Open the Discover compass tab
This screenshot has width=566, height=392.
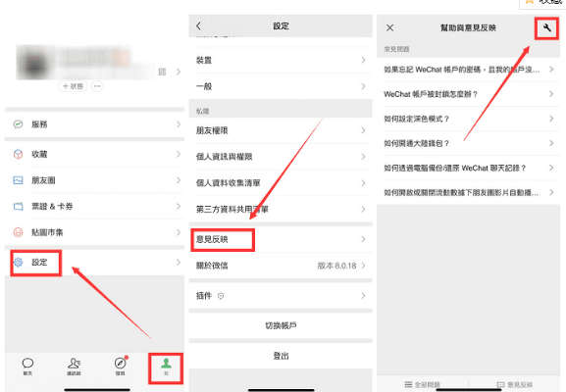pyautogui.click(x=120, y=364)
